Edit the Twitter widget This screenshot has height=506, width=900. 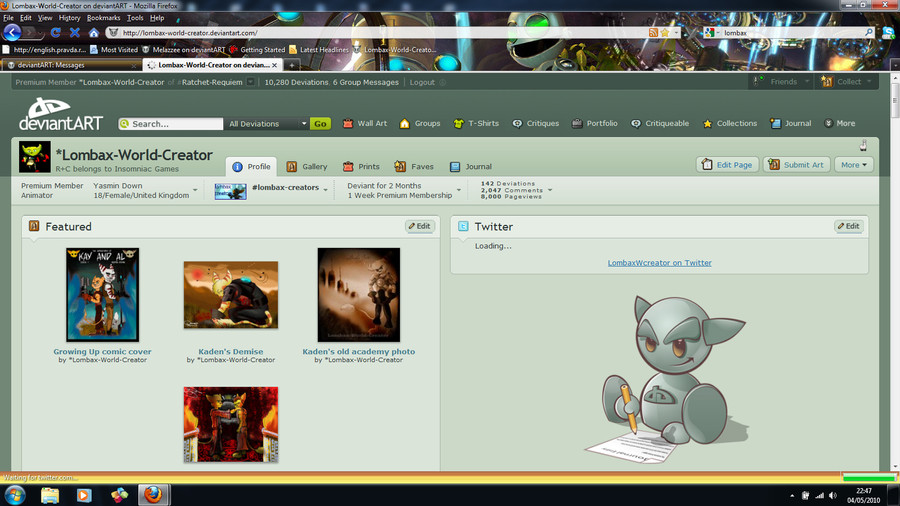coord(848,226)
